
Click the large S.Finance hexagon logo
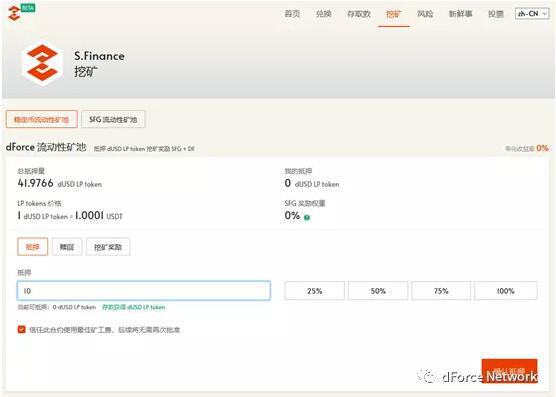point(42,63)
